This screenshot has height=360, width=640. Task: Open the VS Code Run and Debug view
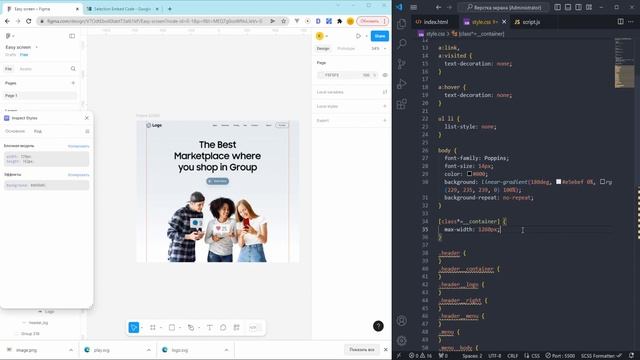coord(402,84)
